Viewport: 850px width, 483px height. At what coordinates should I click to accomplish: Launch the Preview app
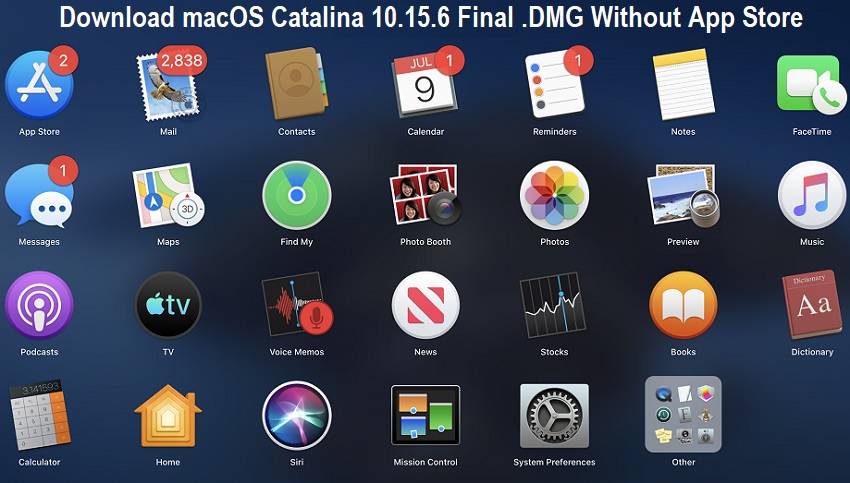(x=683, y=195)
